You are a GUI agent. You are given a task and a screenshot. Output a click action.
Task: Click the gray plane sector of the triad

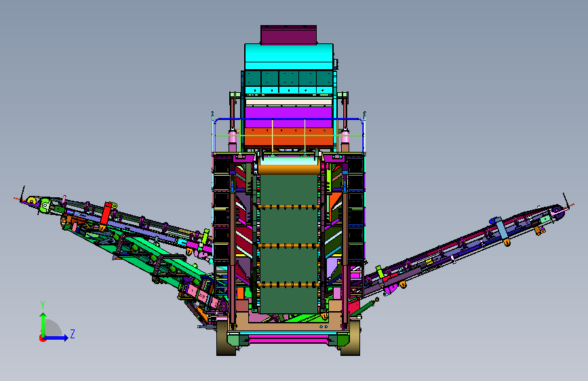(x=54, y=328)
